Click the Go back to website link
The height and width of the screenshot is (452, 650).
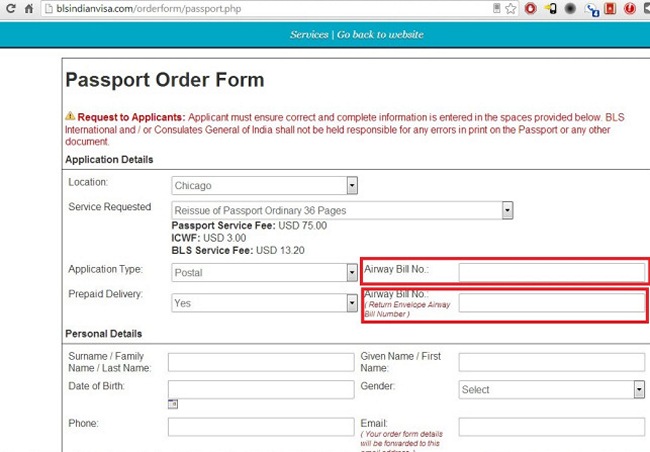pos(380,34)
